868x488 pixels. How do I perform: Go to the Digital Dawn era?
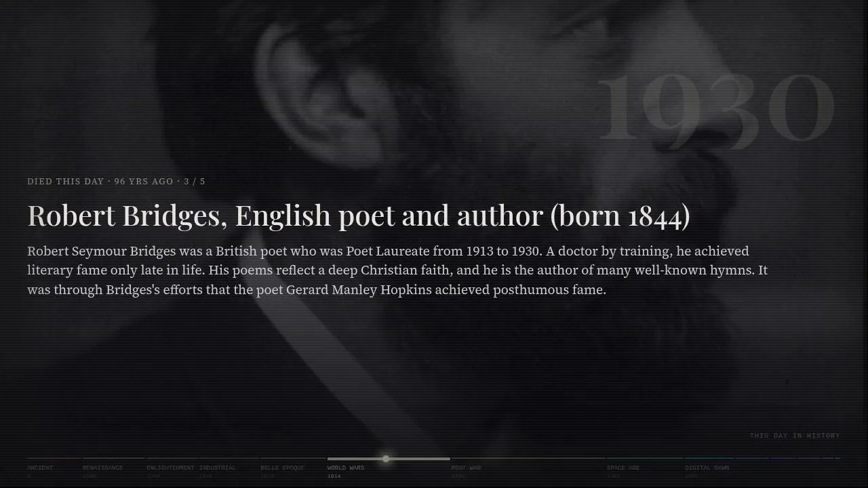pyautogui.click(x=707, y=468)
